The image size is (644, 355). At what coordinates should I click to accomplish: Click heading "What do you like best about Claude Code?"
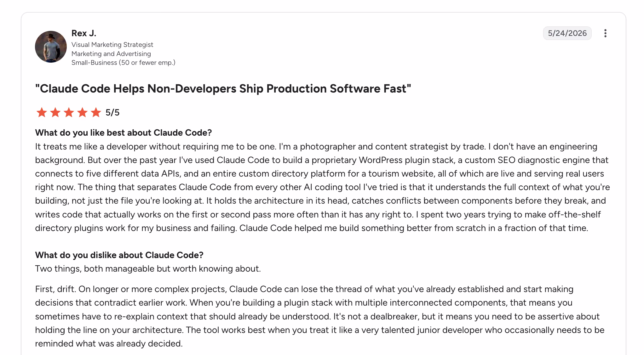coord(124,133)
